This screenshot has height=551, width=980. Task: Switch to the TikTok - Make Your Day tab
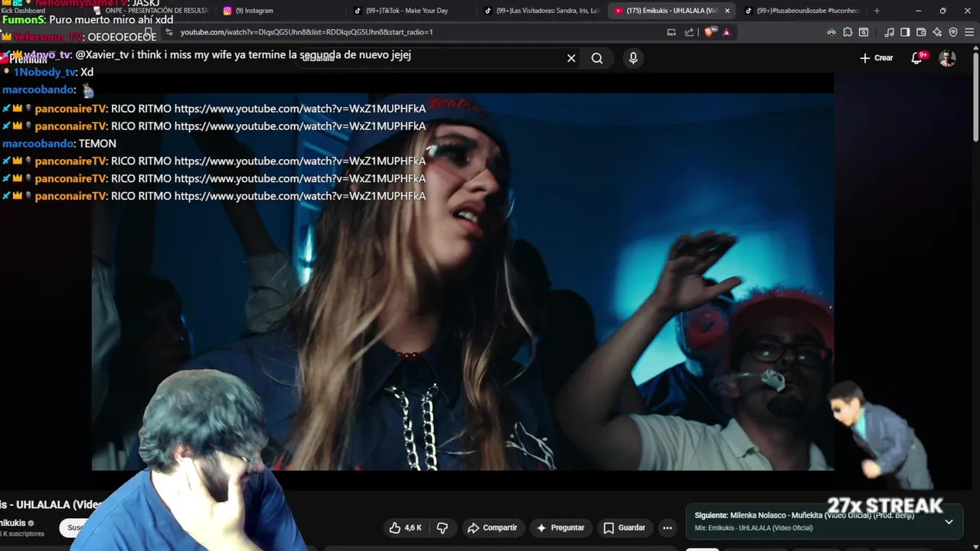410,11
